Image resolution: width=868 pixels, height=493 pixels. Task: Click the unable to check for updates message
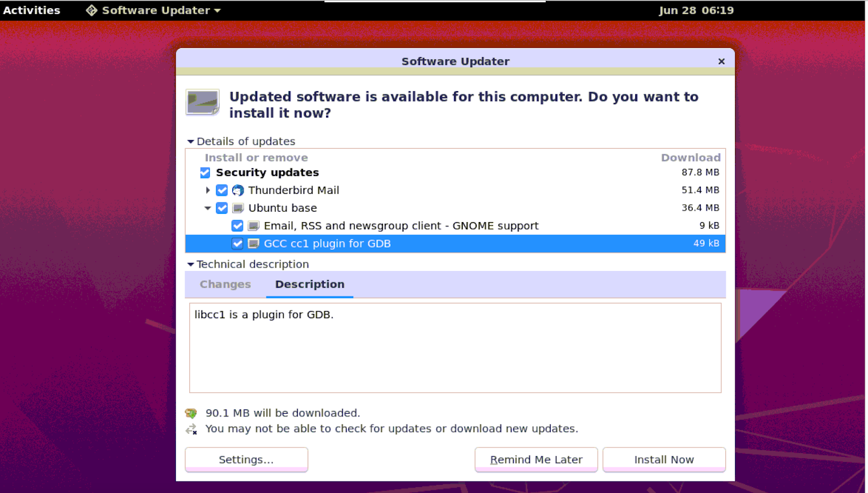392,429
